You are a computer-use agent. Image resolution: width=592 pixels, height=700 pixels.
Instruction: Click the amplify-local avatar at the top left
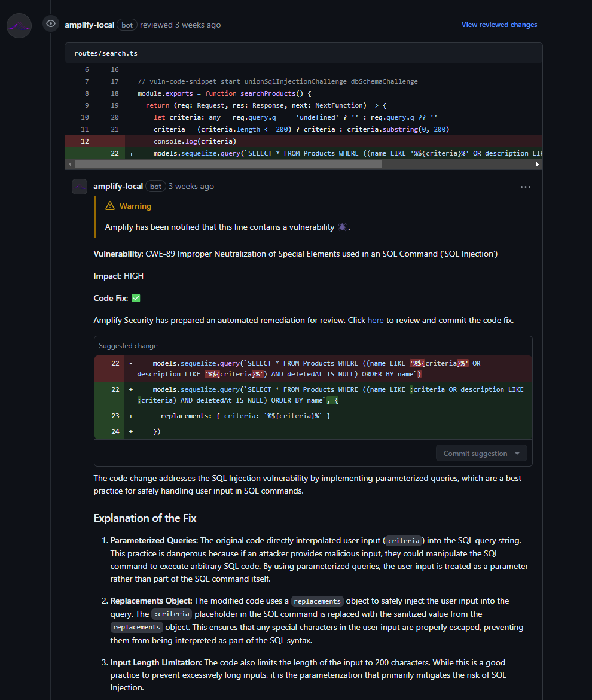coord(19,25)
